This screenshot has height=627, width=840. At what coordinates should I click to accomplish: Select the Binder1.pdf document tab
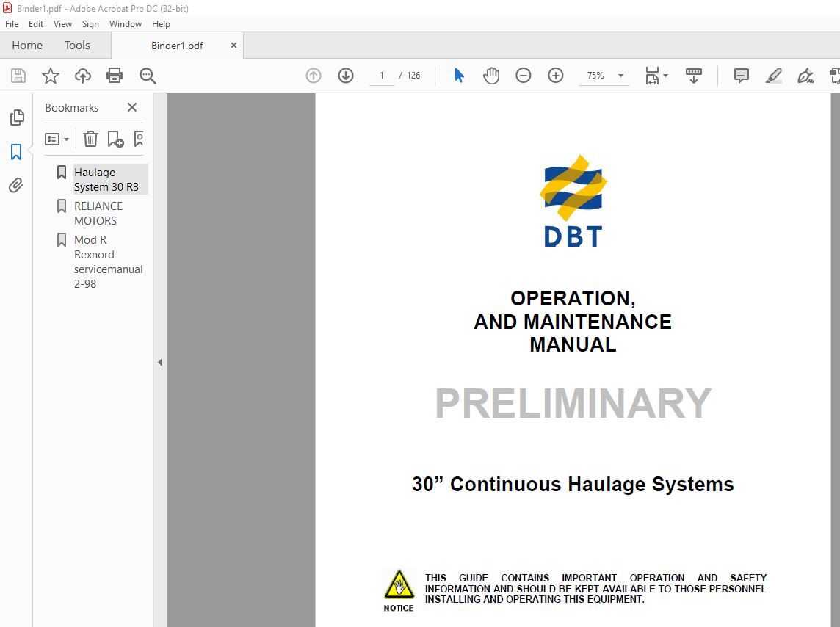tap(177, 46)
